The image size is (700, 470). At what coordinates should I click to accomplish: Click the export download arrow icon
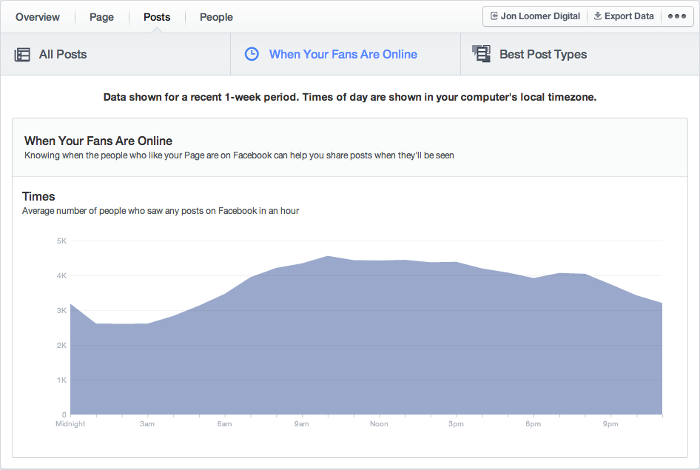[x=597, y=16]
